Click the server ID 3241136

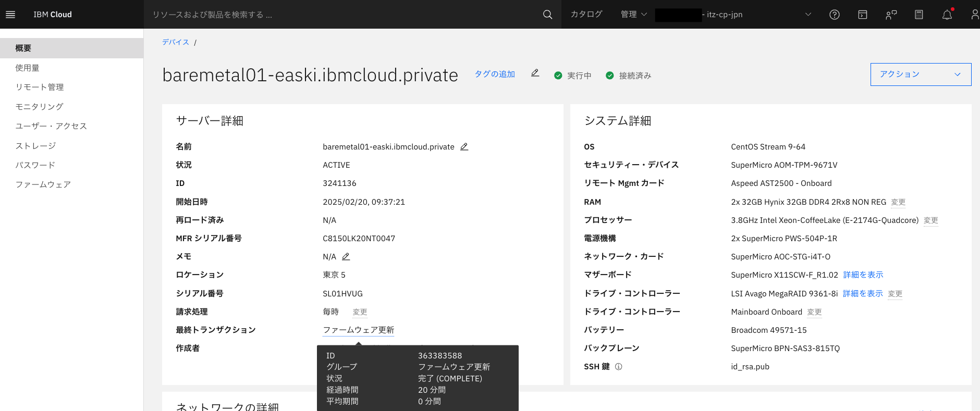[339, 183]
